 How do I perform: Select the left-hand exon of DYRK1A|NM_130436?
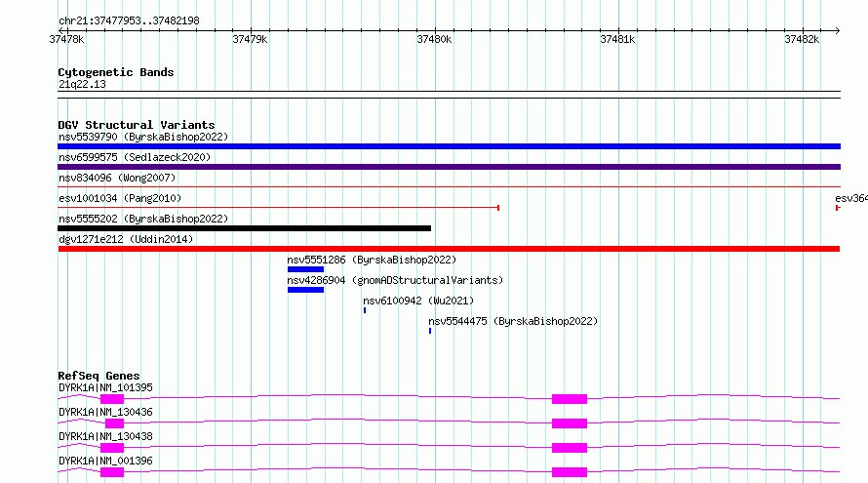[x=114, y=423]
